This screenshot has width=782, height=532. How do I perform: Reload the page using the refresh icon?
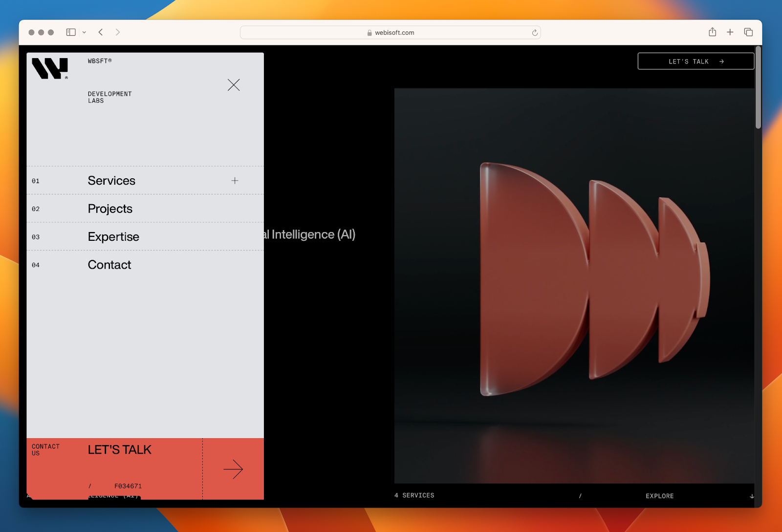535,33
